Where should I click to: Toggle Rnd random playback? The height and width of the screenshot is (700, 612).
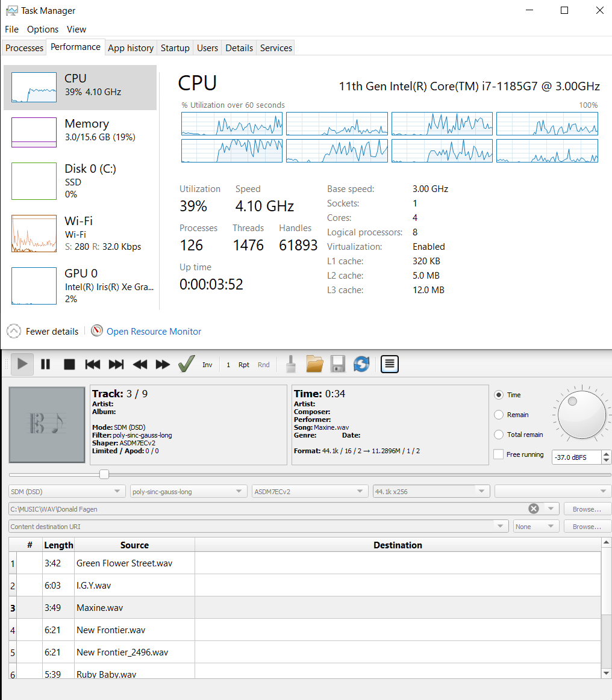click(x=264, y=365)
